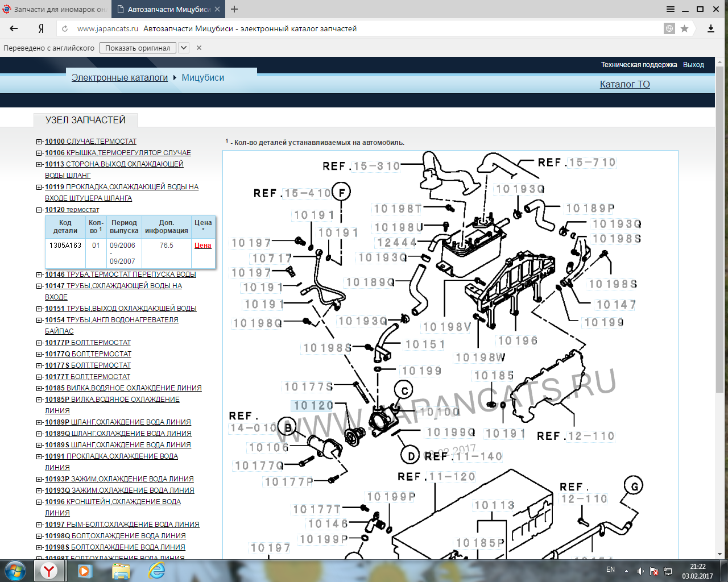Expand the 10191 gasket tree item

coord(39,456)
